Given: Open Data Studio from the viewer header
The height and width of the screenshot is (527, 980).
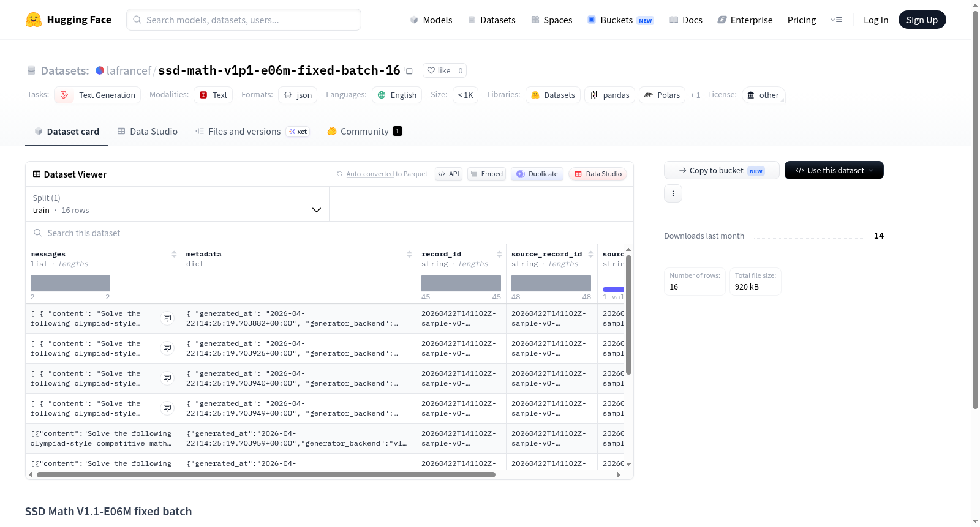Looking at the screenshot, I should [x=598, y=174].
